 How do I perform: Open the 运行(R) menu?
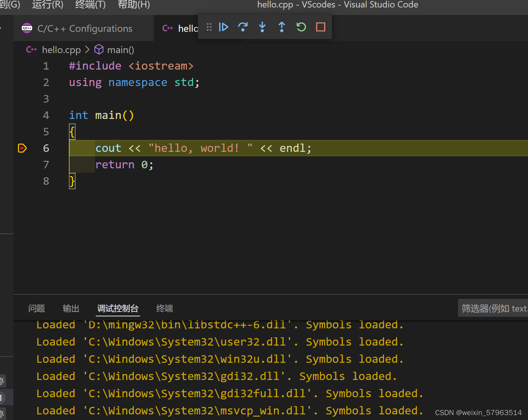tap(48, 5)
